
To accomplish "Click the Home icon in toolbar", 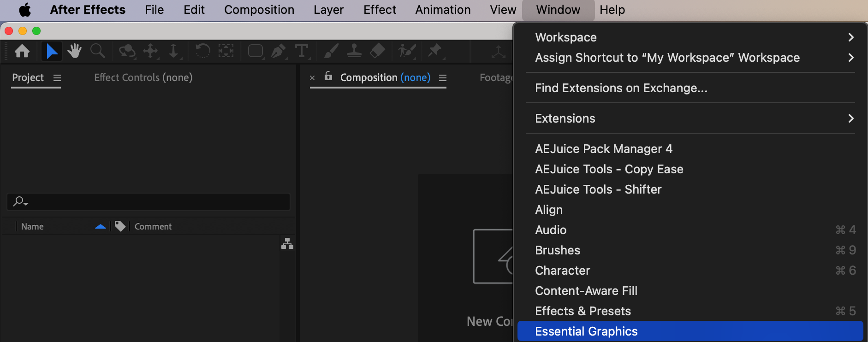I will [x=22, y=51].
